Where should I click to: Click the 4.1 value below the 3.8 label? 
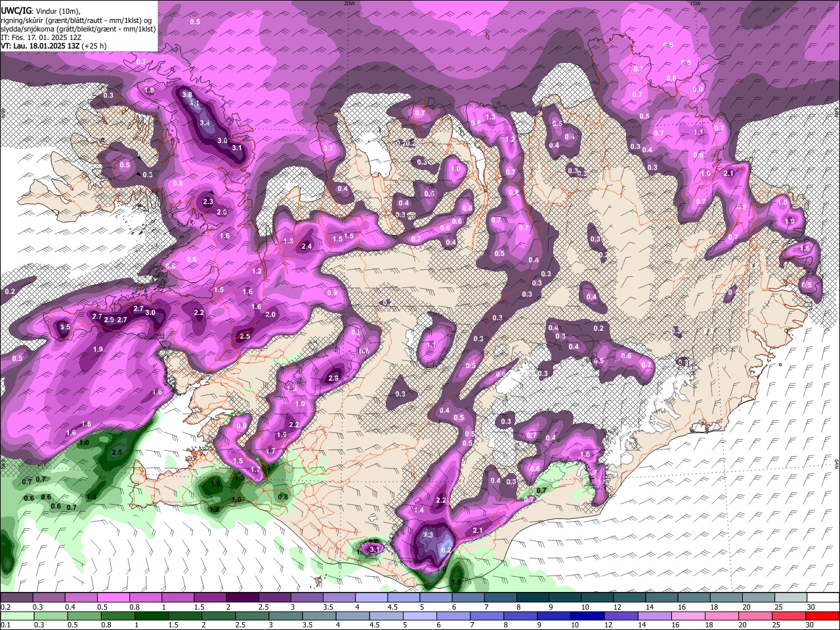[195, 104]
